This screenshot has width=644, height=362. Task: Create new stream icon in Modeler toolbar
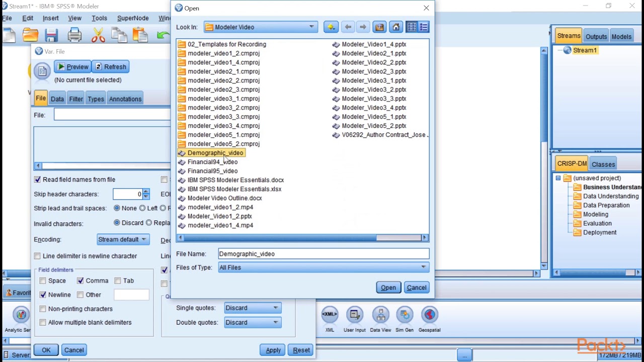click(x=9, y=35)
